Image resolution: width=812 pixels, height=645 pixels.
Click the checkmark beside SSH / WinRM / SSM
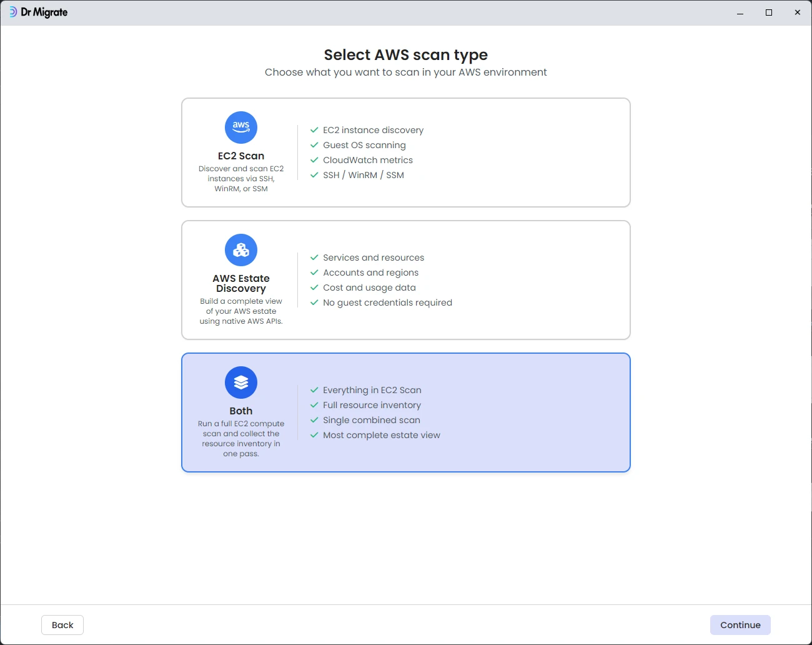click(x=314, y=175)
